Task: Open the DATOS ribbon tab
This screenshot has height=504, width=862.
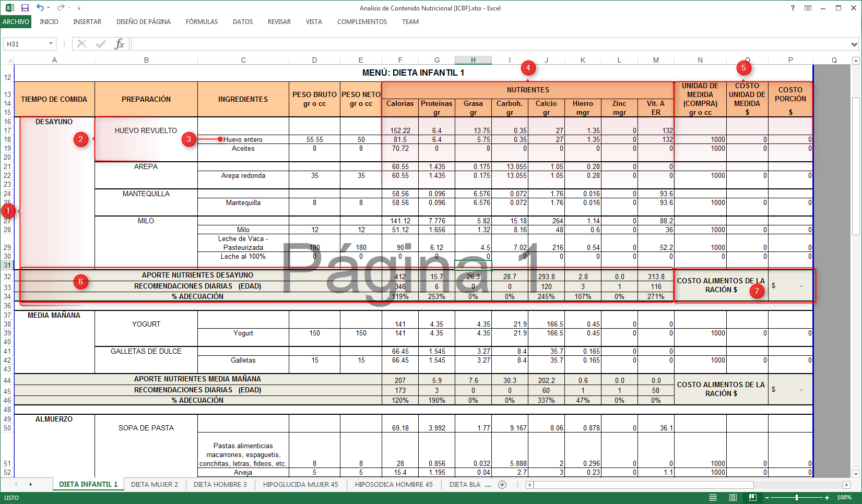Action: point(243,22)
